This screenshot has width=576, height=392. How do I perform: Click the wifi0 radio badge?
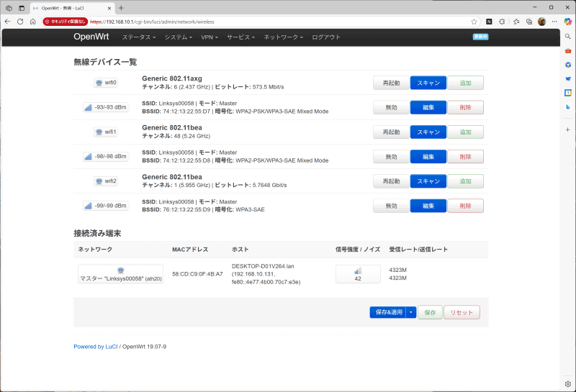(106, 83)
